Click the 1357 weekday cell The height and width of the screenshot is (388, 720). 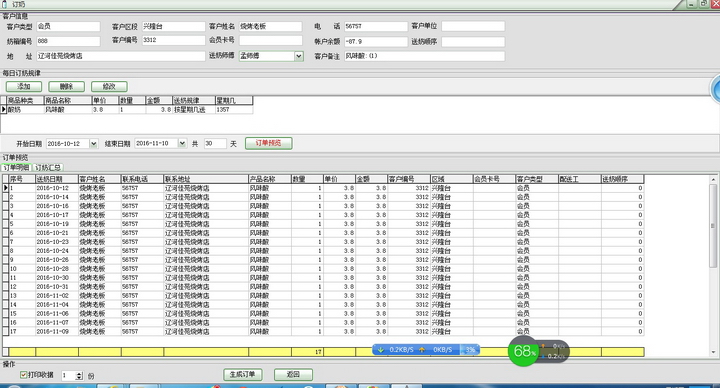point(234,110)
